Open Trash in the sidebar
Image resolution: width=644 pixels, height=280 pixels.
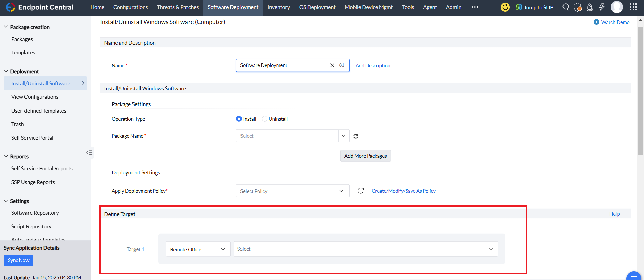click(x=18, y=124)
